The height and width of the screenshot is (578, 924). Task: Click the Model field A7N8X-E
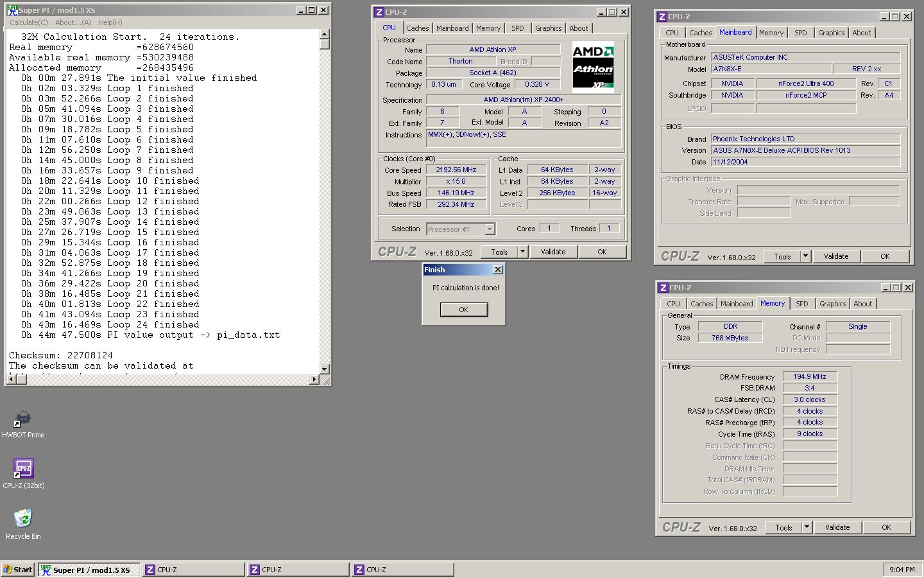(x=771, y=69)
